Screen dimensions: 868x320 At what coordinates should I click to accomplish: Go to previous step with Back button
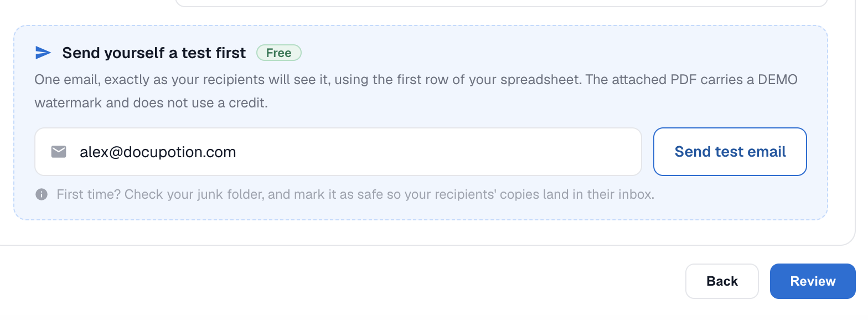pos(722,281)
